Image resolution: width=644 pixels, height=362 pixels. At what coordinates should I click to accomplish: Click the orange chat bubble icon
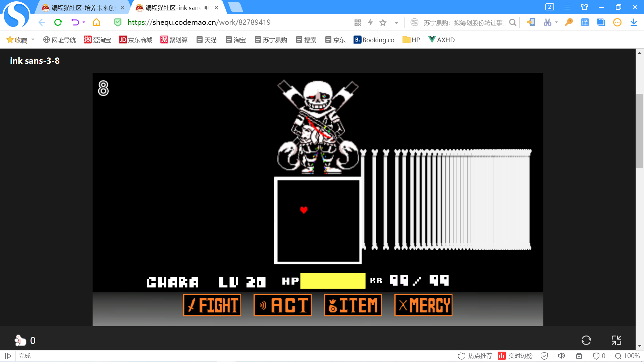coord(617,22)
